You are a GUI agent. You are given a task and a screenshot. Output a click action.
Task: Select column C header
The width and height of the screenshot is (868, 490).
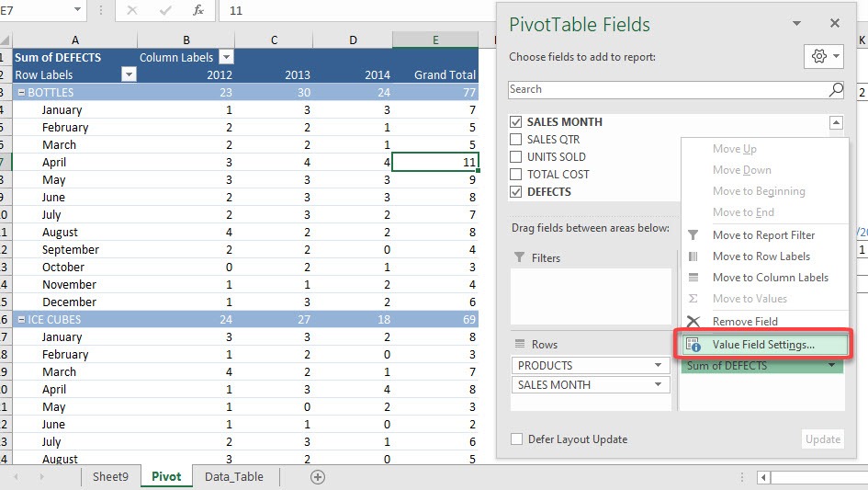274,40
